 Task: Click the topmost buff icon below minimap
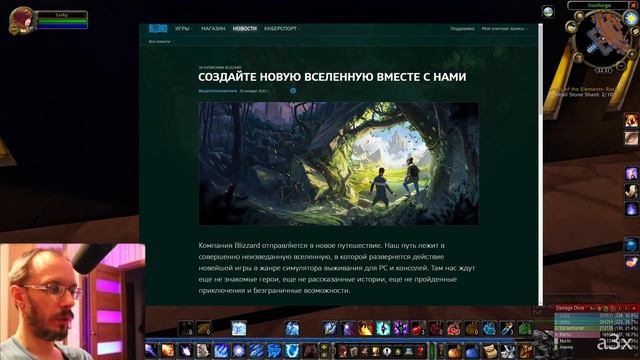point(631,120)
